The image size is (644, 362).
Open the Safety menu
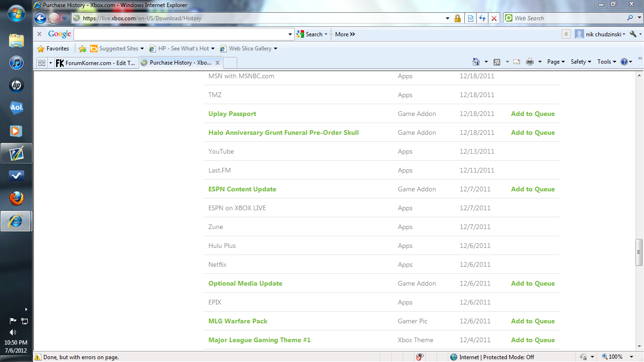tap(581, 62)
